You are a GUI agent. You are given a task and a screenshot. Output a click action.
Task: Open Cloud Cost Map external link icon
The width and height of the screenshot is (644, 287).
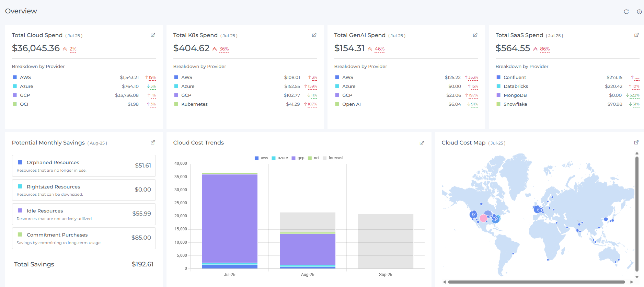pos(636,142)
